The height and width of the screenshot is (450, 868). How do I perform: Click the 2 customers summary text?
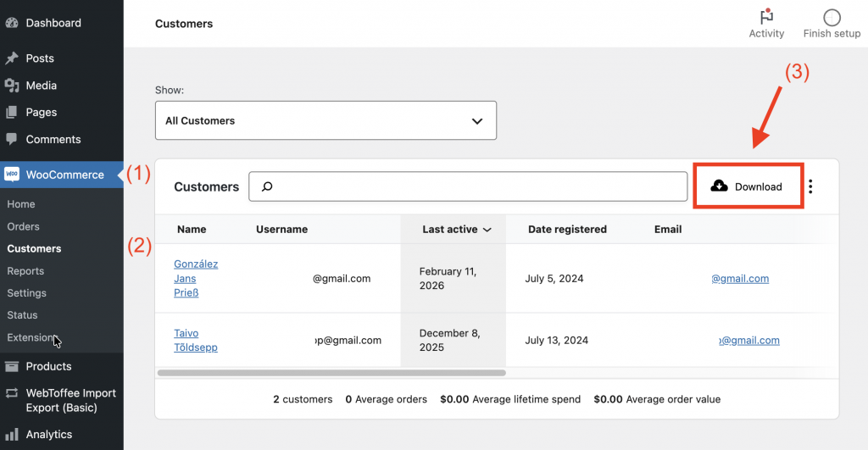303,399
